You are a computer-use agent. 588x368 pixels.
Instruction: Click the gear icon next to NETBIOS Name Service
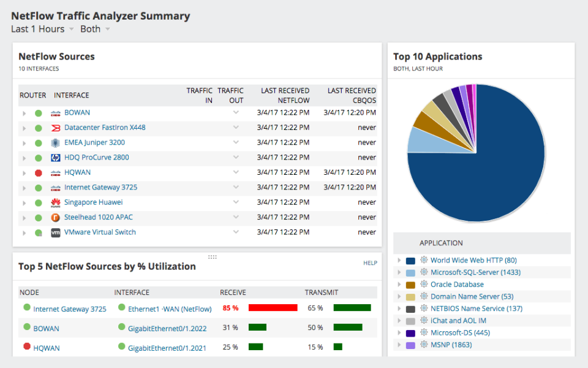[423, 309]
